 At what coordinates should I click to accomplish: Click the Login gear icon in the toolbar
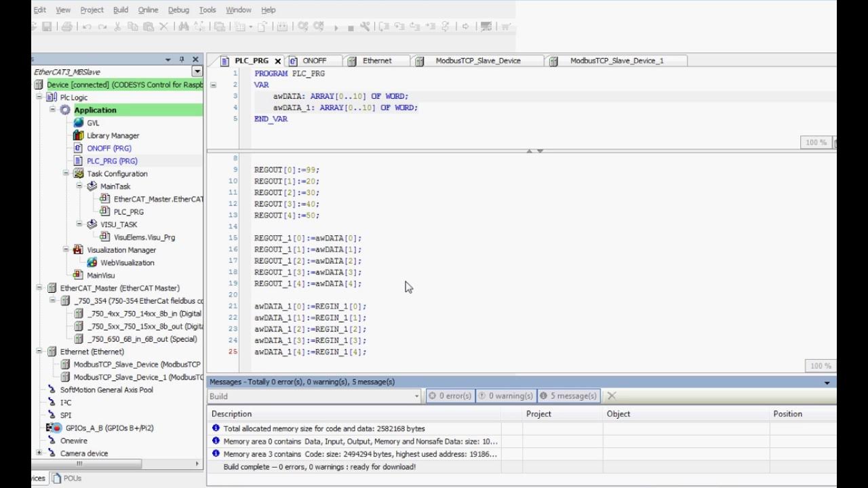click(302, 26)
